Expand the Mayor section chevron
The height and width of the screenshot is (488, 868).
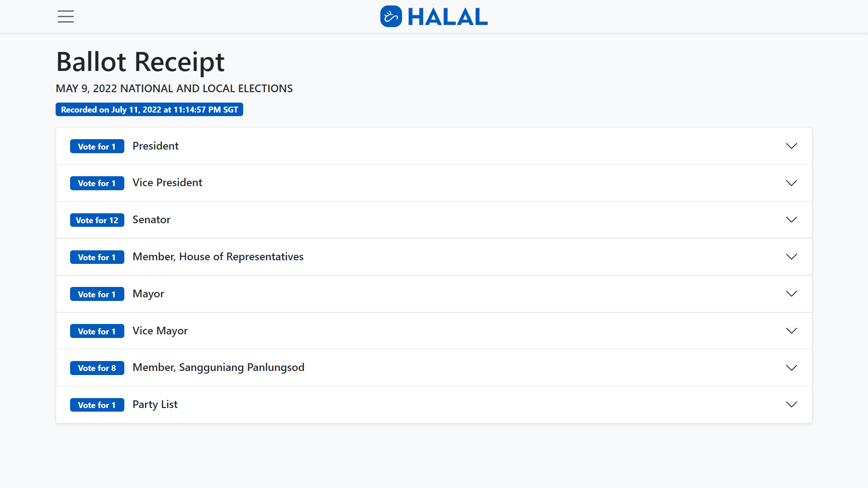coord(792,294)
